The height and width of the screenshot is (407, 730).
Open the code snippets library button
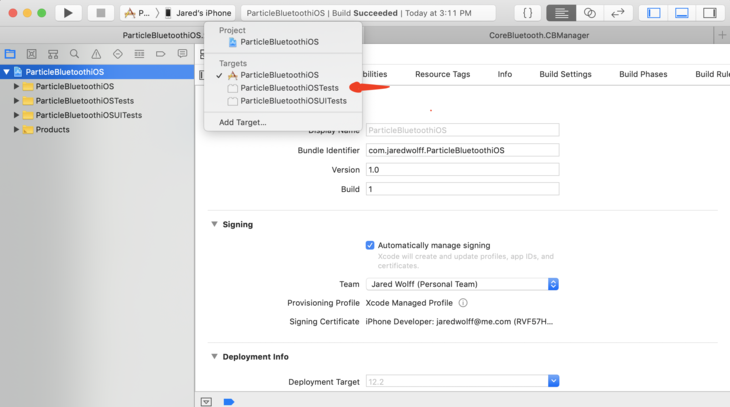pyautogui.click(x=527, y=13)
